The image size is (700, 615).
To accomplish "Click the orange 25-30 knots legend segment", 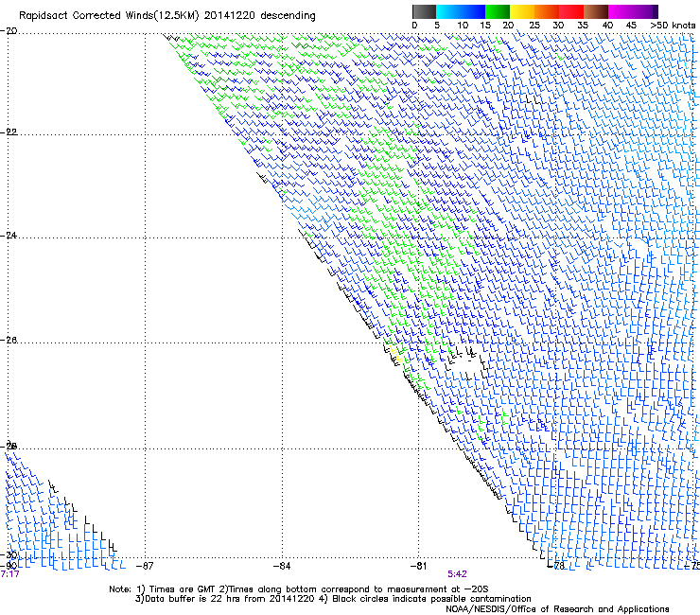I will [547, 11].
